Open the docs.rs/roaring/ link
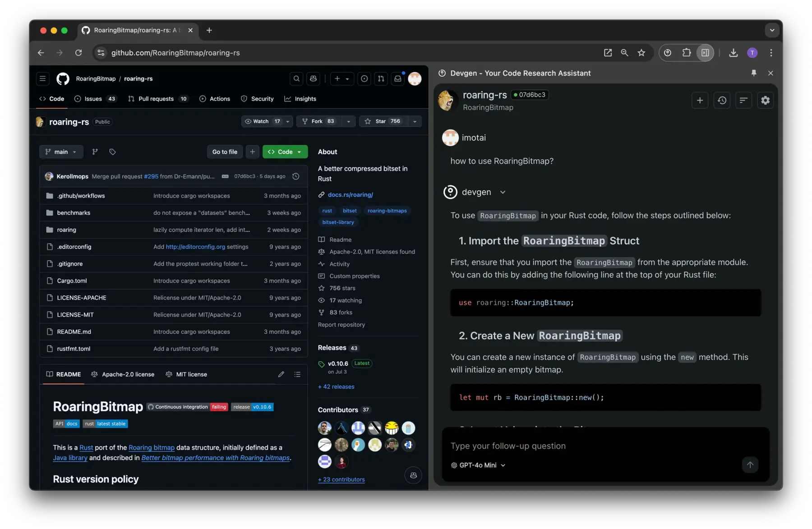Screen dimensions: 812x529 (x=350, y=195)
